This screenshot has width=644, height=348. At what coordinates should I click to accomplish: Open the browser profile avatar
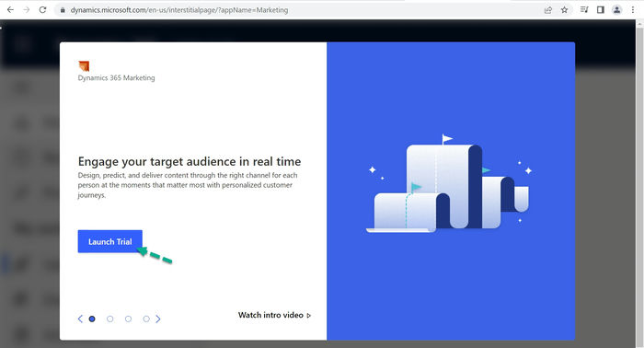[617, 10]
